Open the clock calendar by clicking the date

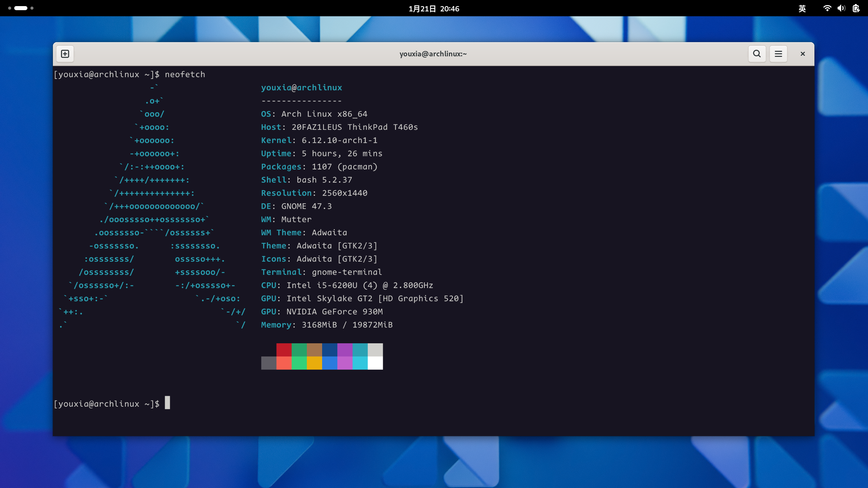(x=434, y=8)
